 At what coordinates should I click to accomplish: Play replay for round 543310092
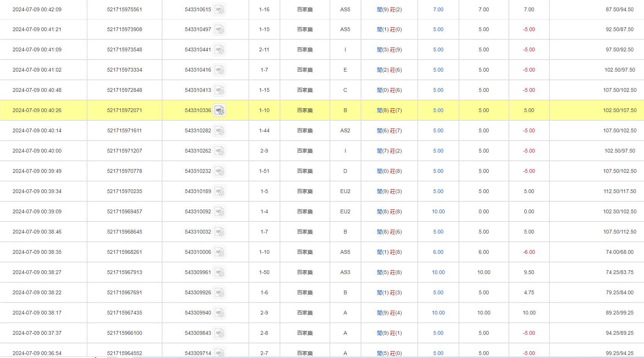tap(220, 212)
